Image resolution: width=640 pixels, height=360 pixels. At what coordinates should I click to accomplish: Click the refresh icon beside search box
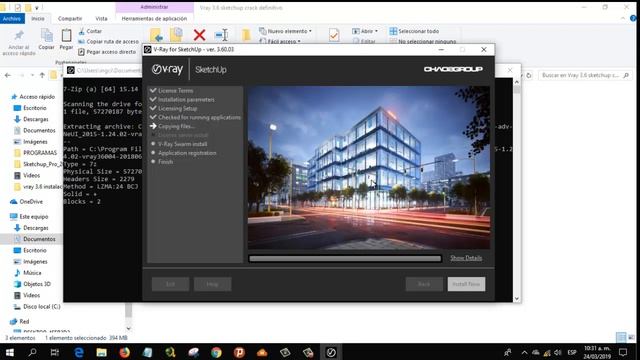pyautogui.click(x=529, y=75)
